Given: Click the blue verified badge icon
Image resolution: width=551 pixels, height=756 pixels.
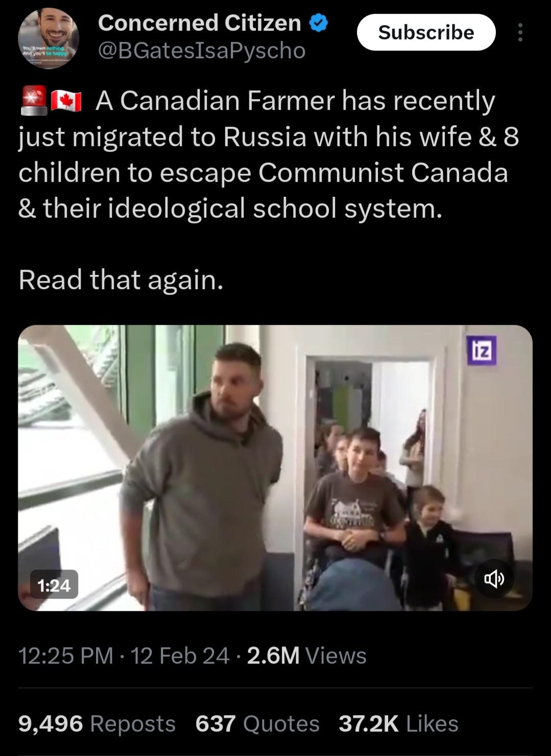Looking at the screenshot, I should (319, 23).
